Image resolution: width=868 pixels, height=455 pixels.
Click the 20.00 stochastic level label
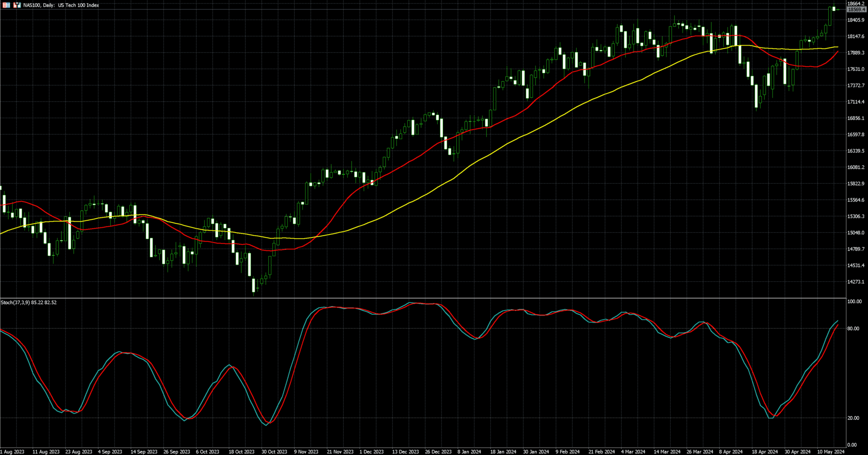click(x=853, y=418)
